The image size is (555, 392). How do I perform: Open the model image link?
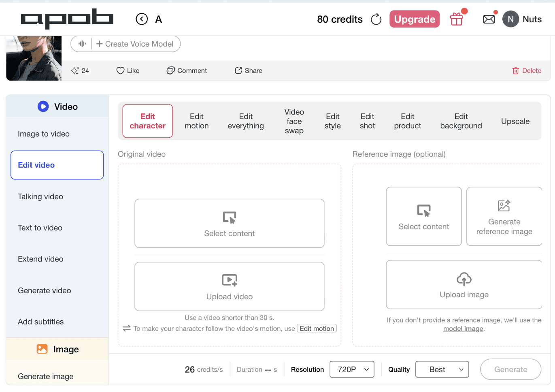pos(463,328)
